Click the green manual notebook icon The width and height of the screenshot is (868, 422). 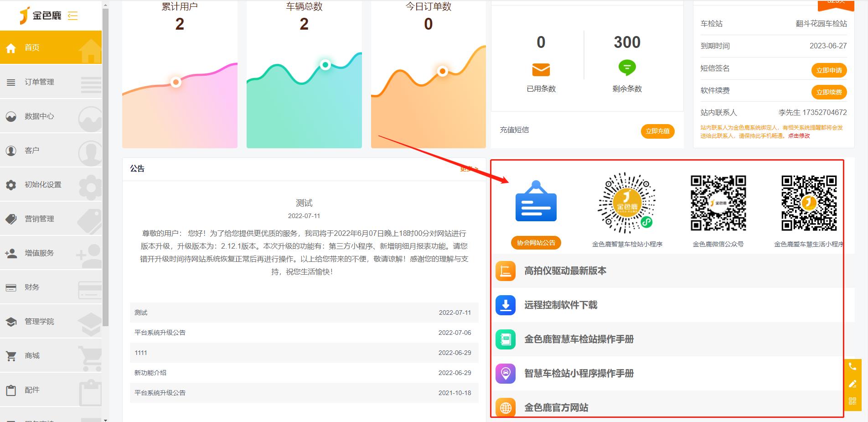(506, 339)
